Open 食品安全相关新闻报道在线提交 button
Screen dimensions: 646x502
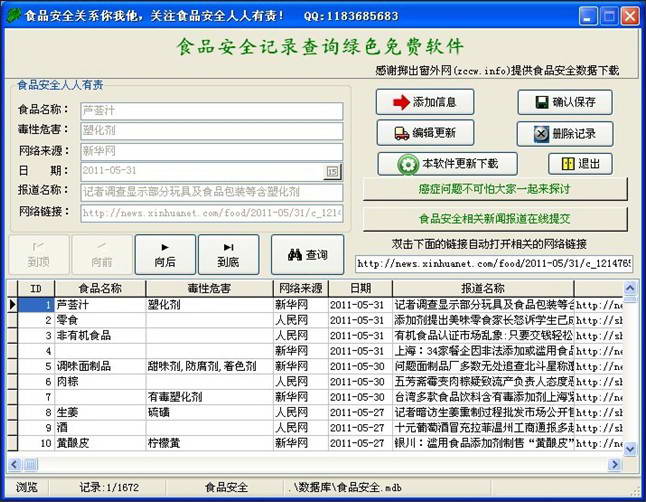pos(495,218)
